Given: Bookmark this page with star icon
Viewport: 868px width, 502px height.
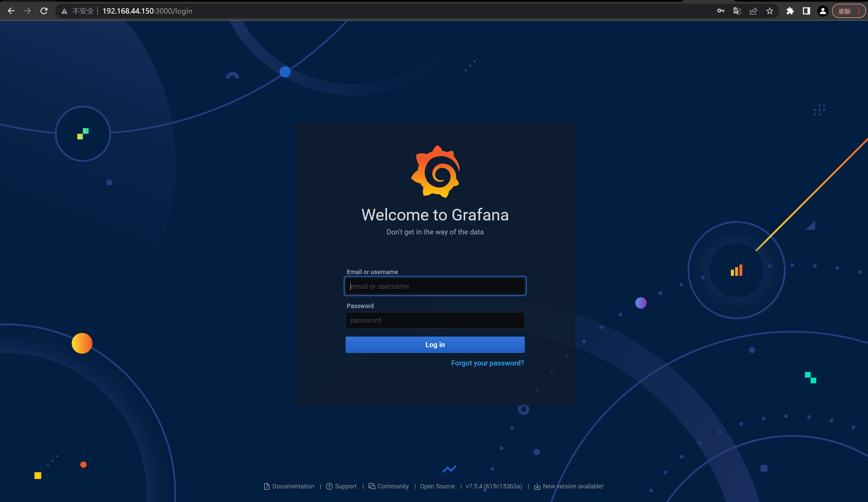Looking at the screenshot, I should (x=770, y=11).
